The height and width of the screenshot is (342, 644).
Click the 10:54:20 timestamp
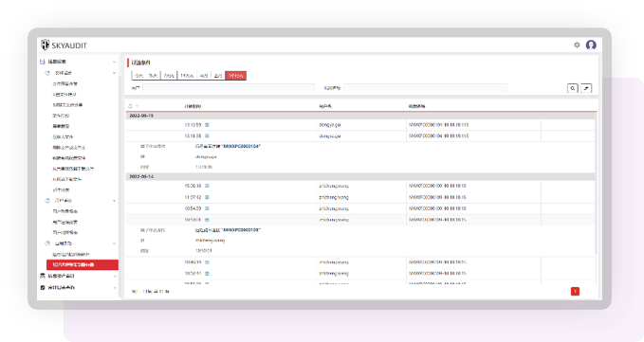[x=193, y=208]
